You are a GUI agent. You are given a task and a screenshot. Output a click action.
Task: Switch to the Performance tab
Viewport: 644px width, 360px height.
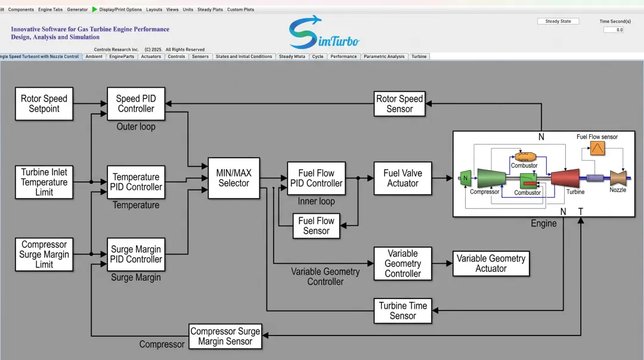[x=343, y=56]
